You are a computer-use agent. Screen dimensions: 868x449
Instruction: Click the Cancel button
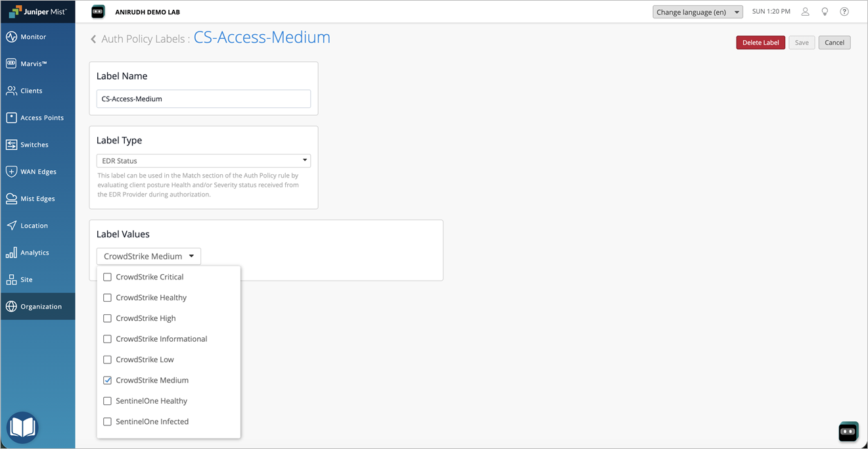click(x=834, y=43)
